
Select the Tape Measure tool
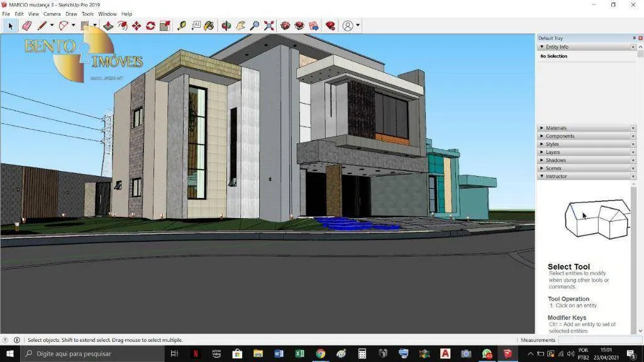182,26
